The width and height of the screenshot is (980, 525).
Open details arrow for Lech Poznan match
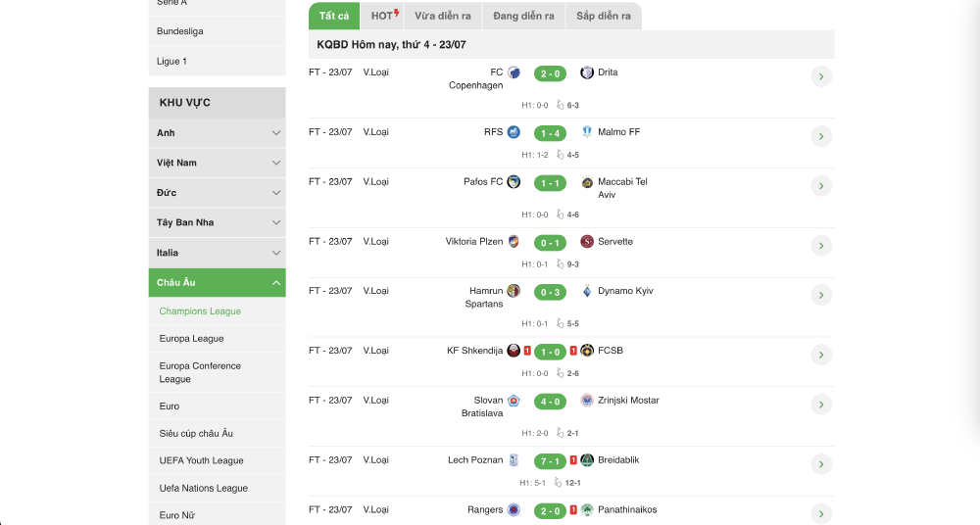(x=821, y=464)
